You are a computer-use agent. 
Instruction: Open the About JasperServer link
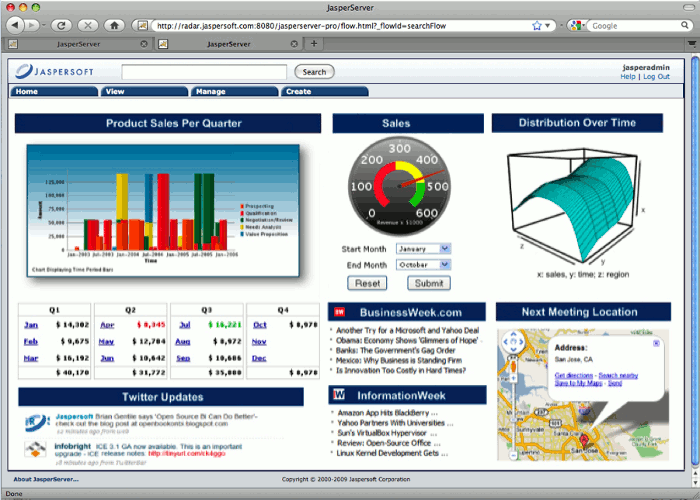46,479
